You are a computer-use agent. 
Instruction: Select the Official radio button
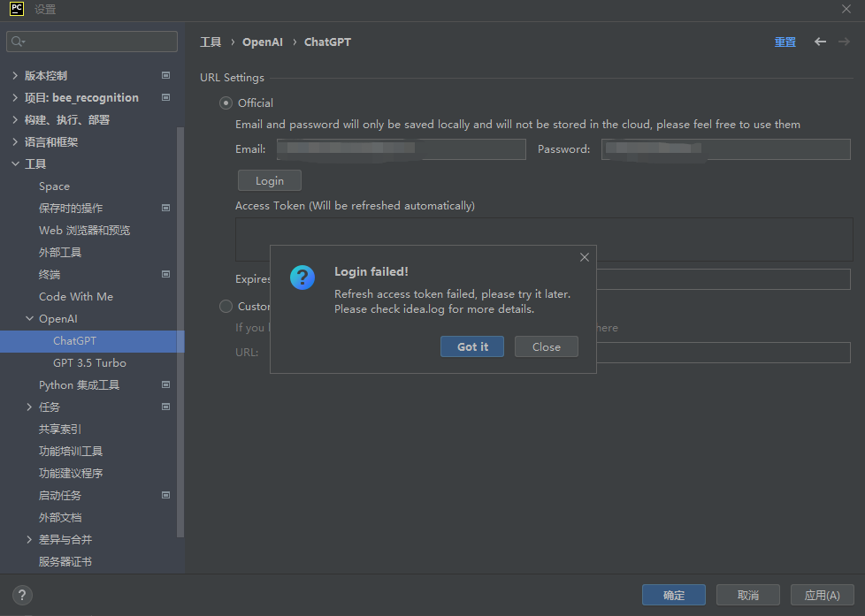pos(226,103)
